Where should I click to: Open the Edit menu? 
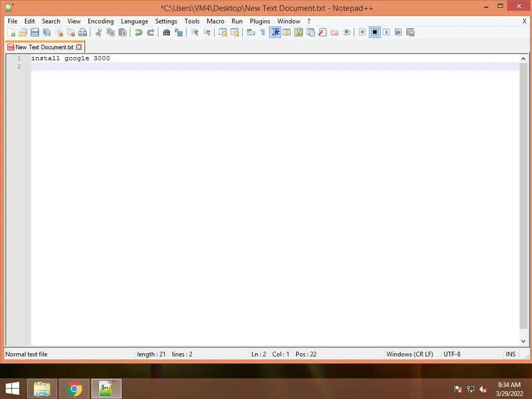(30, 21)
